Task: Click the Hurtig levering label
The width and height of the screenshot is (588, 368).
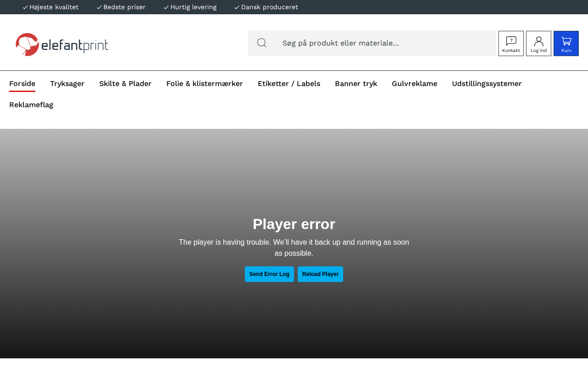Action: click(193, 7)
